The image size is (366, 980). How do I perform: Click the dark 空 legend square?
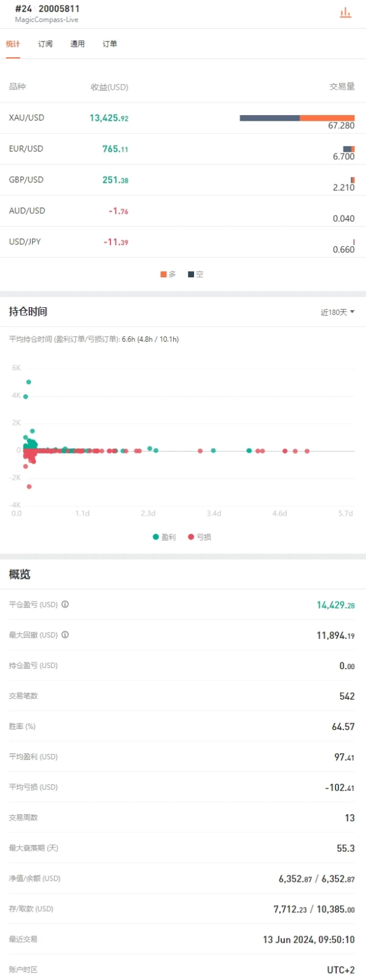(x=190, y=274)
